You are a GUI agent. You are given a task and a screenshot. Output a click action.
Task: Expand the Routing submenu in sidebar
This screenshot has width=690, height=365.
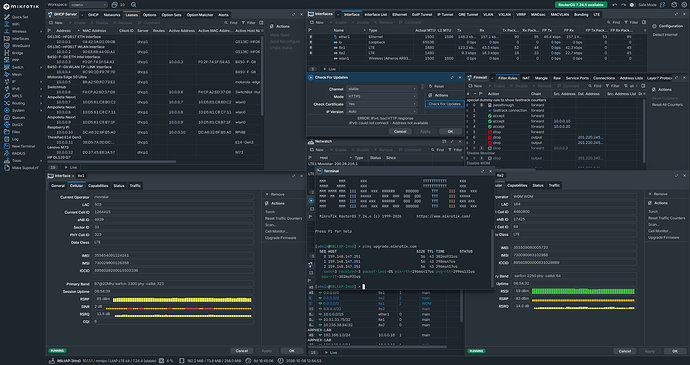(41, 103)
